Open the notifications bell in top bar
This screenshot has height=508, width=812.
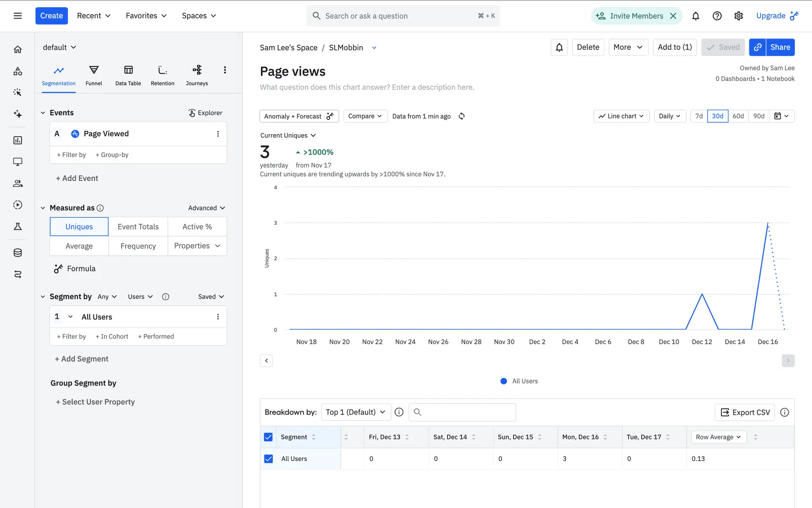[x=695, y=16]
